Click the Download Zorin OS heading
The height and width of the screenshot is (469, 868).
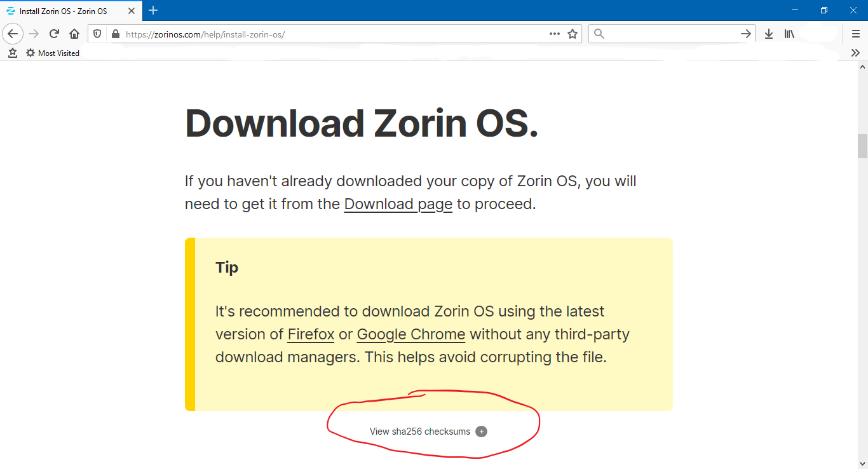362,123
